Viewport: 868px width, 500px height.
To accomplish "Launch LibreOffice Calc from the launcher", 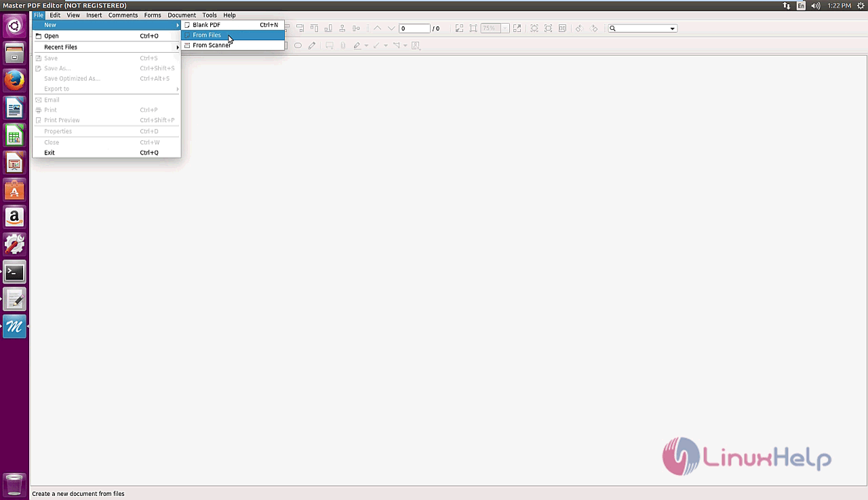I will tap(14, 136).
